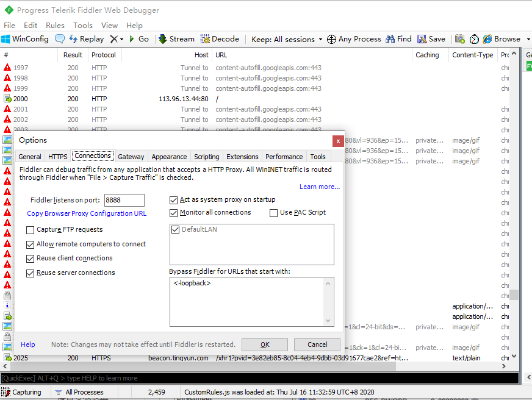532x400 pixels.
Task: Click Cancel in Options dialog
Action: coord(317,345)
